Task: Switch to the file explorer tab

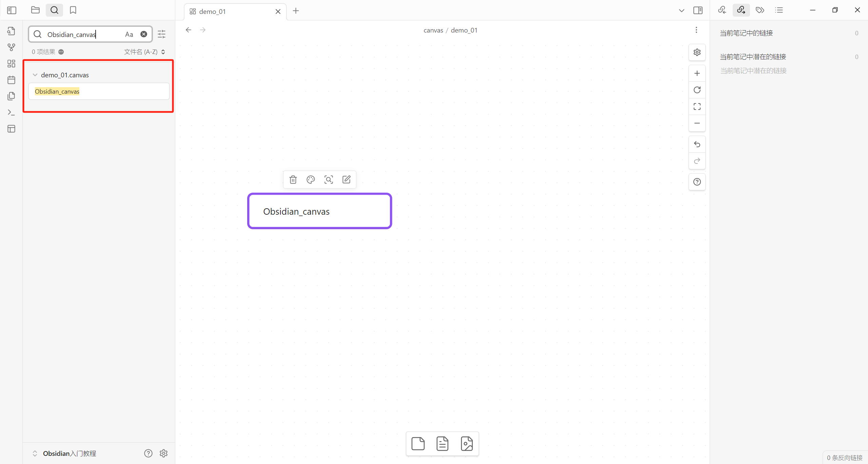Action: pos(35,10)
